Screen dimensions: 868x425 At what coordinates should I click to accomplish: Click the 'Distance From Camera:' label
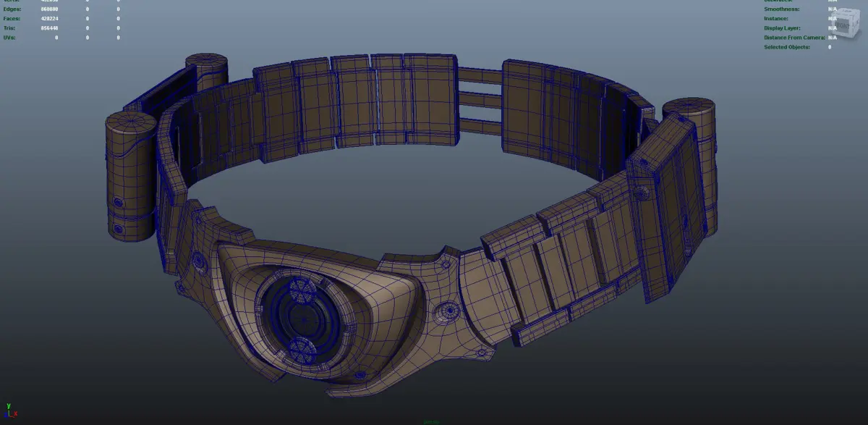coord(795,37)
